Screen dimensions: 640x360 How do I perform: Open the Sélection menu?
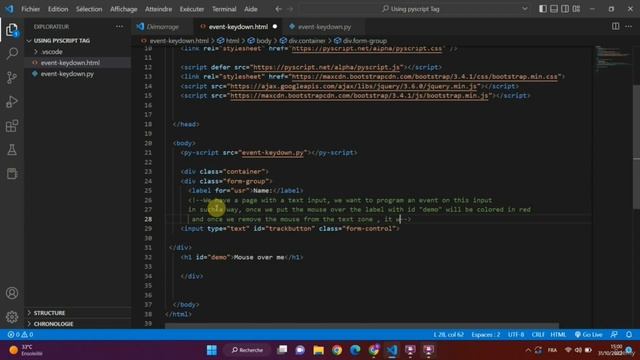click(89, 9)
